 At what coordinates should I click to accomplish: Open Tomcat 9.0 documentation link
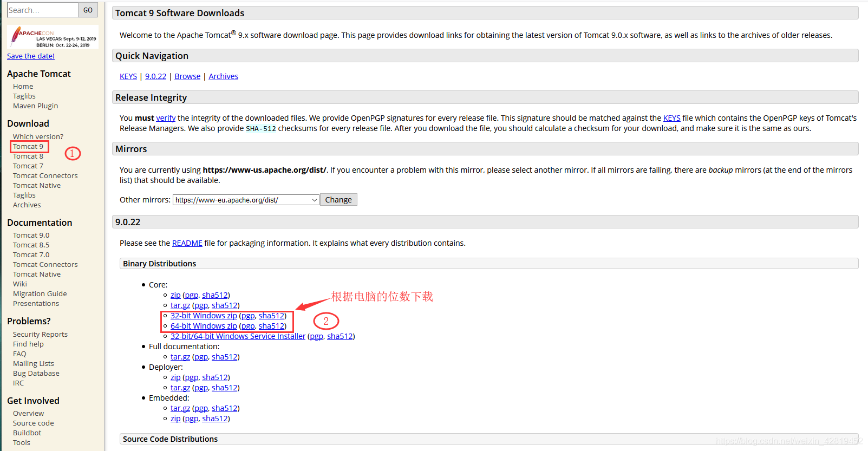coord(31,236)
